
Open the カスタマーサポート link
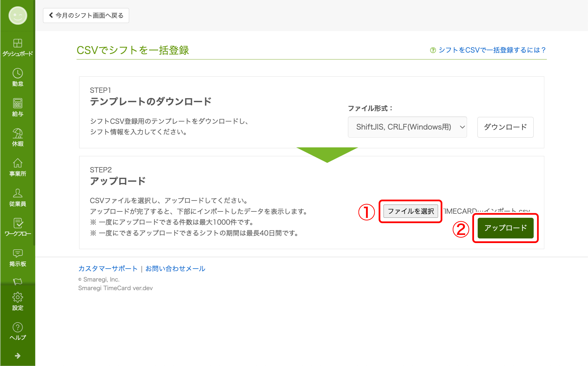108,269
